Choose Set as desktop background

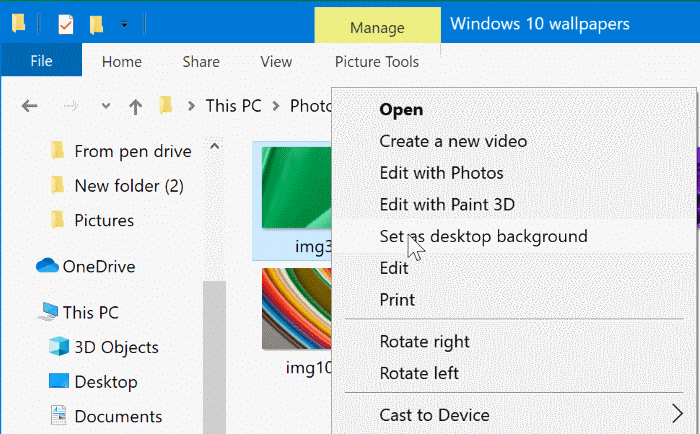pyautogui.click(x=483, y=236)
